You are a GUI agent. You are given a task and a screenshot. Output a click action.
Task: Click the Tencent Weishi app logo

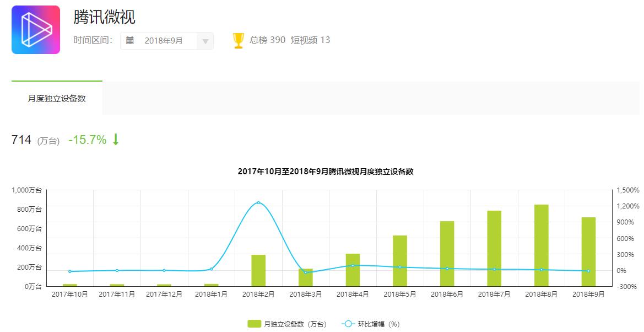[x=36, y=30]
